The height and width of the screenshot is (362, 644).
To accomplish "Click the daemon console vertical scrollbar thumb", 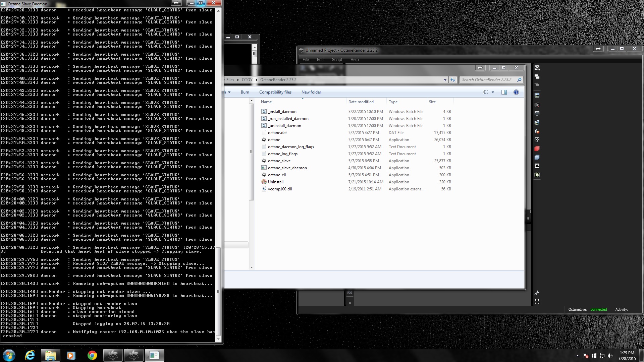I will tap(218, 292).
